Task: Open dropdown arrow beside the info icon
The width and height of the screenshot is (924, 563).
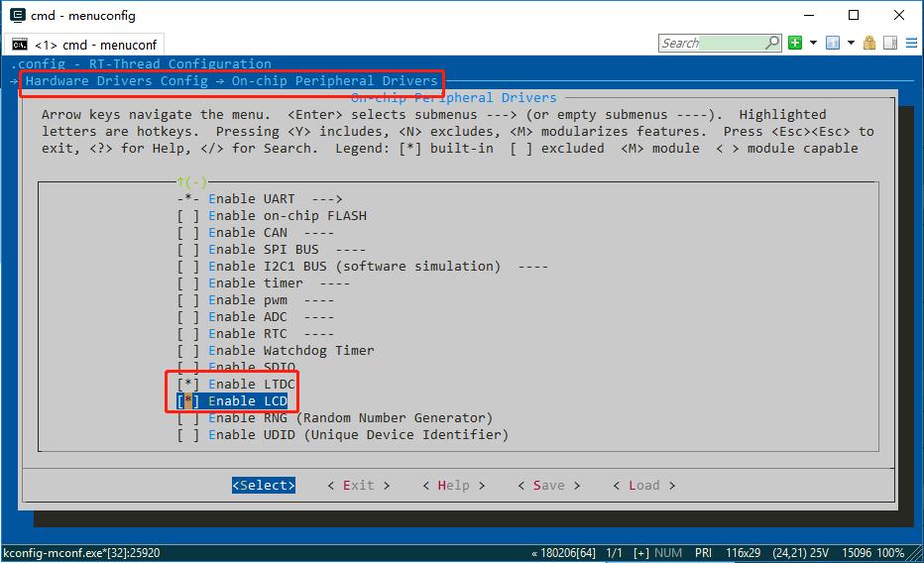Action: pos(851,43)
